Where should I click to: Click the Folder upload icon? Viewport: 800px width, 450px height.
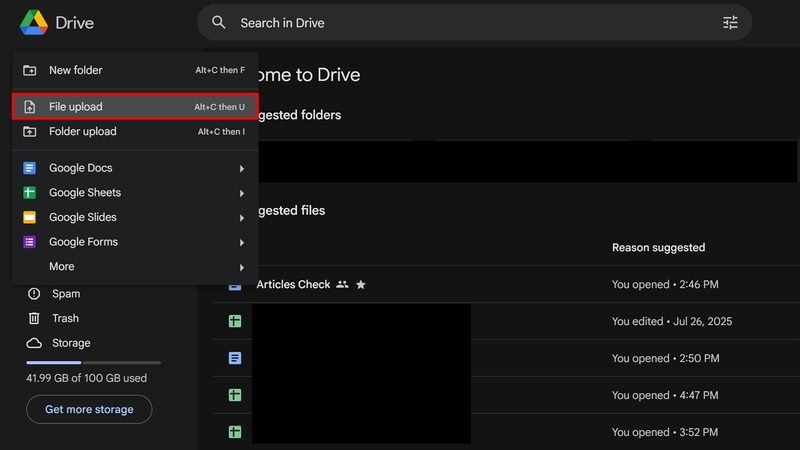(x=30, y=132)
